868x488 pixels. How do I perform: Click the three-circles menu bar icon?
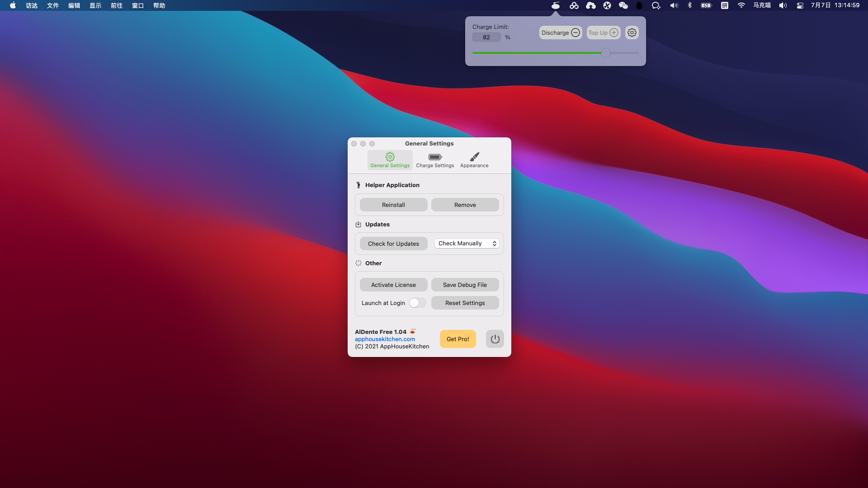click(x=574, y=5)
